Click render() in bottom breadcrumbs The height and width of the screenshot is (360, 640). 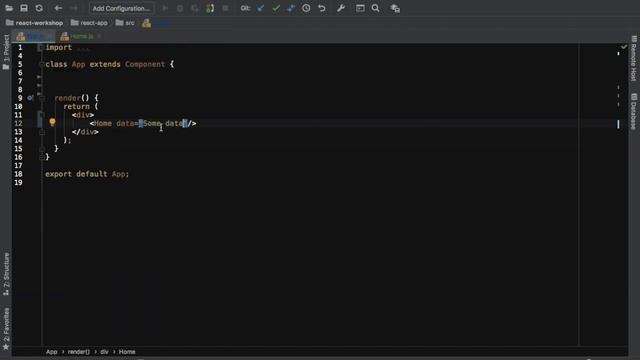click(79, 352)
